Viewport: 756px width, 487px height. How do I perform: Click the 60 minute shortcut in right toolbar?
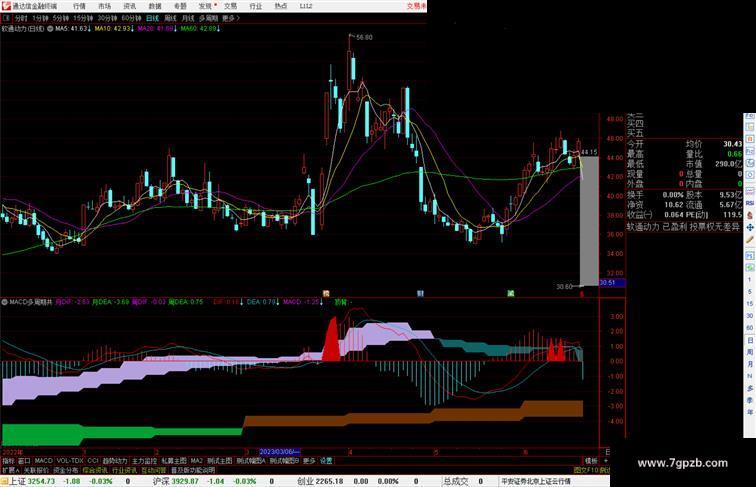(x=749, y=328)
